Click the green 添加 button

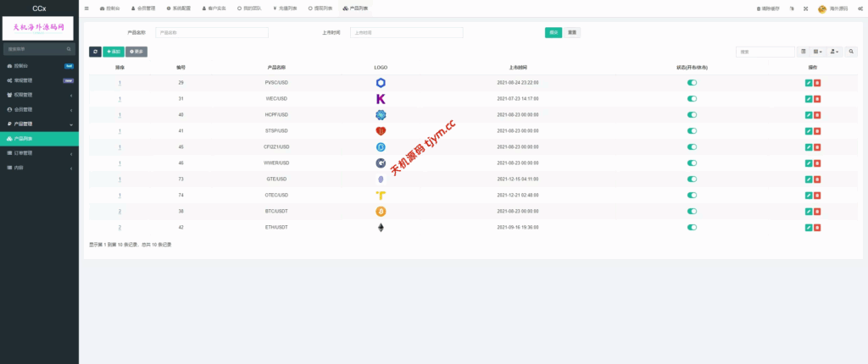pos(114,52)
